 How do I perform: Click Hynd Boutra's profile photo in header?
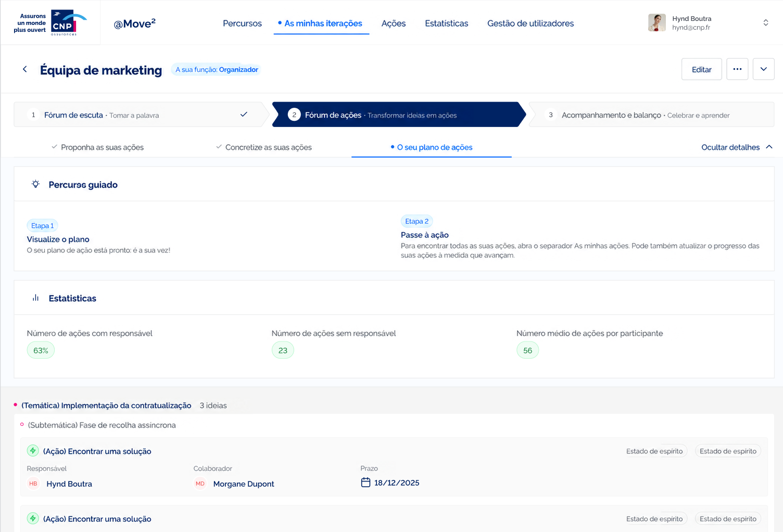657,23
